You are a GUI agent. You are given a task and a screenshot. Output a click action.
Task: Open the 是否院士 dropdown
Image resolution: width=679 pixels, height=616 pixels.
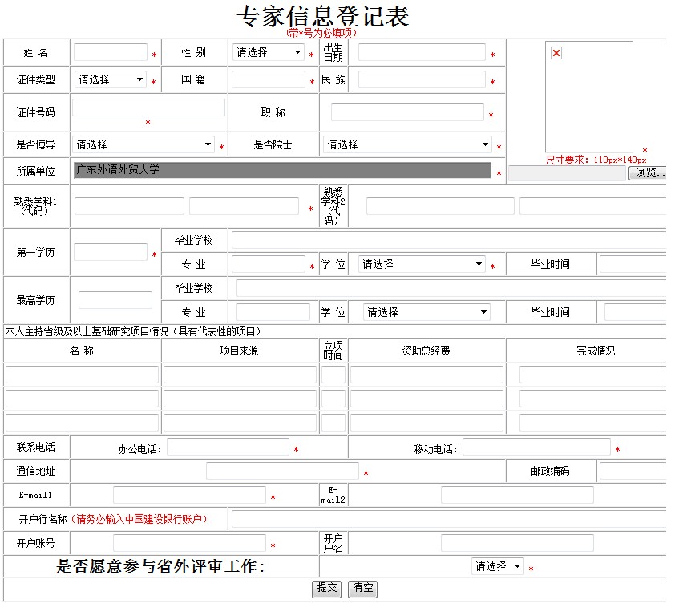(x=407, y=145)
